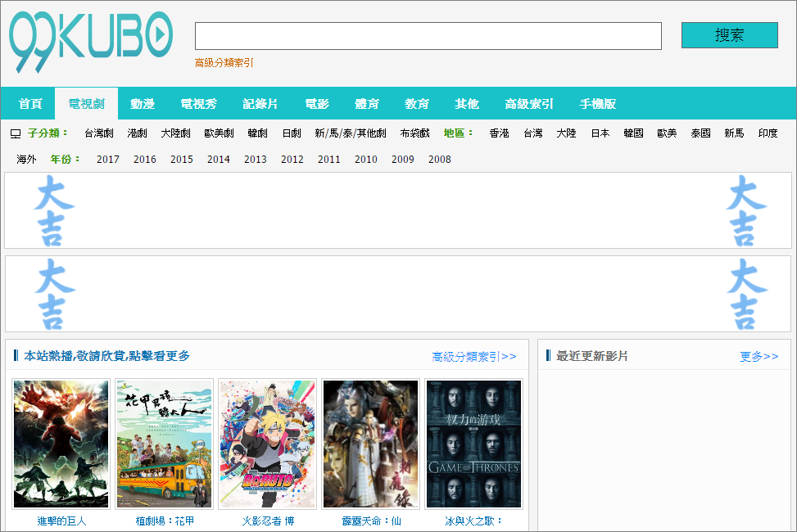Select the 2008 year filter
This screenshot has width=797, height=532.
[439, 160]
